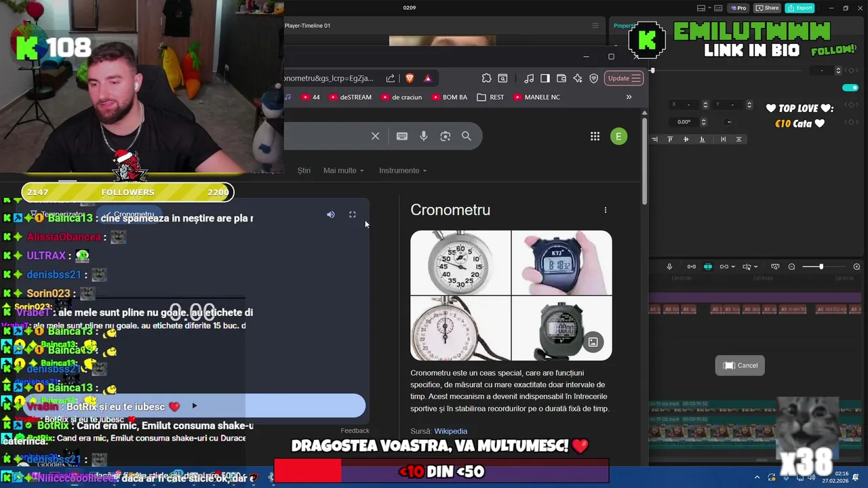The height and width of the screenshot is (488, 868).
Task: Show more bookmarks with double chevron
Action: (629, 97)
